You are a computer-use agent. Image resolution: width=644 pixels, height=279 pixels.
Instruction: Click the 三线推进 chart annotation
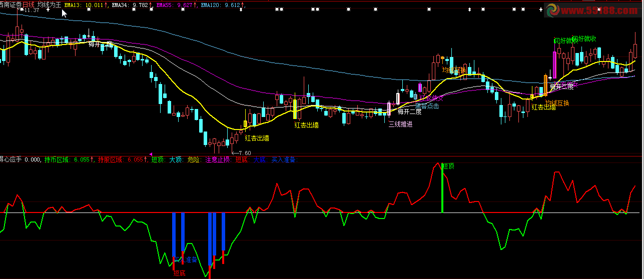(x=400, y=124)
